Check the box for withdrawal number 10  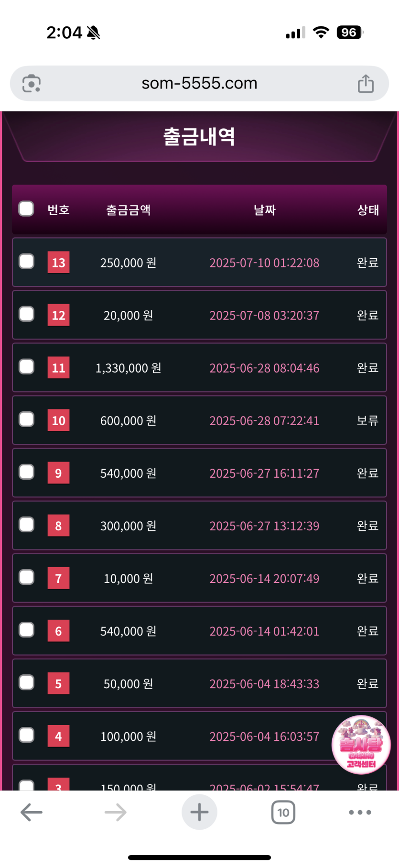click(26, 419)
